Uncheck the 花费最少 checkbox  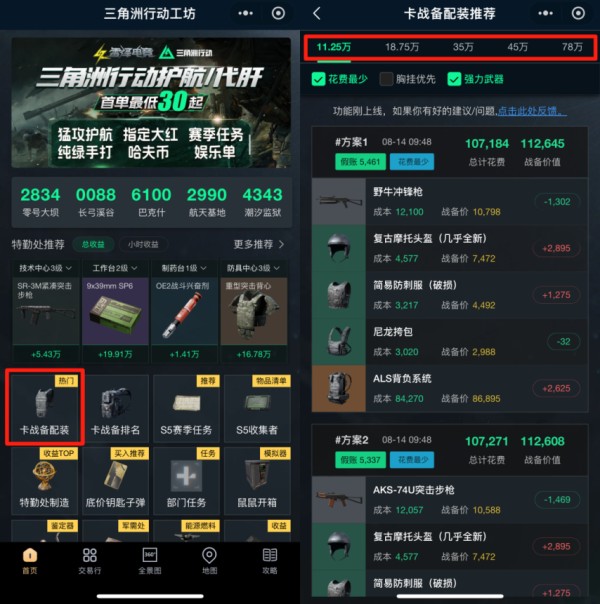318,79
